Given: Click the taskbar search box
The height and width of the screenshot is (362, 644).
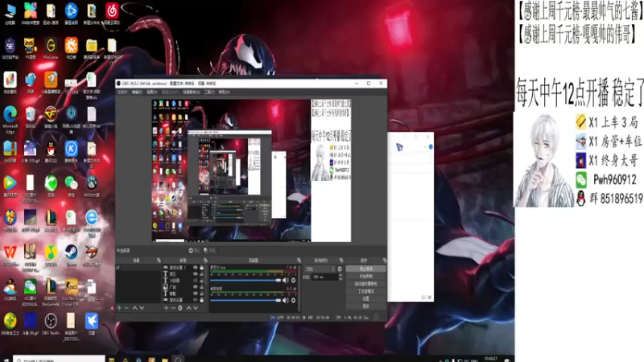Looking at the screenshot, I should coord(59,360).
